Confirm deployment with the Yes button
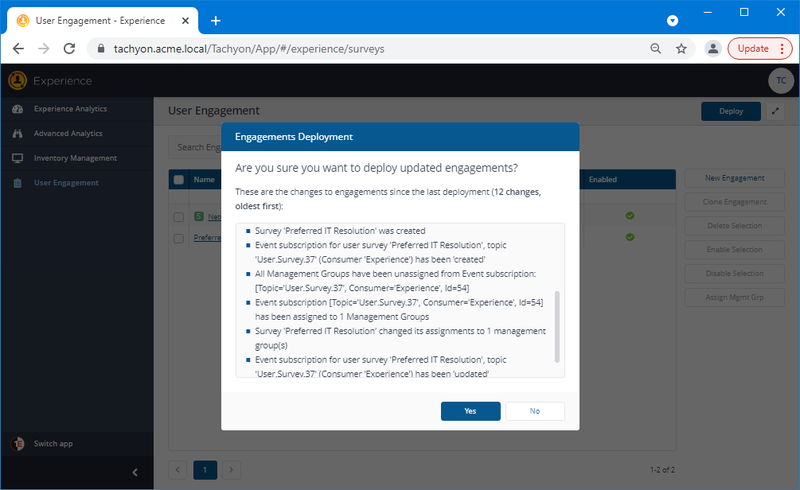 coord(470,411)
